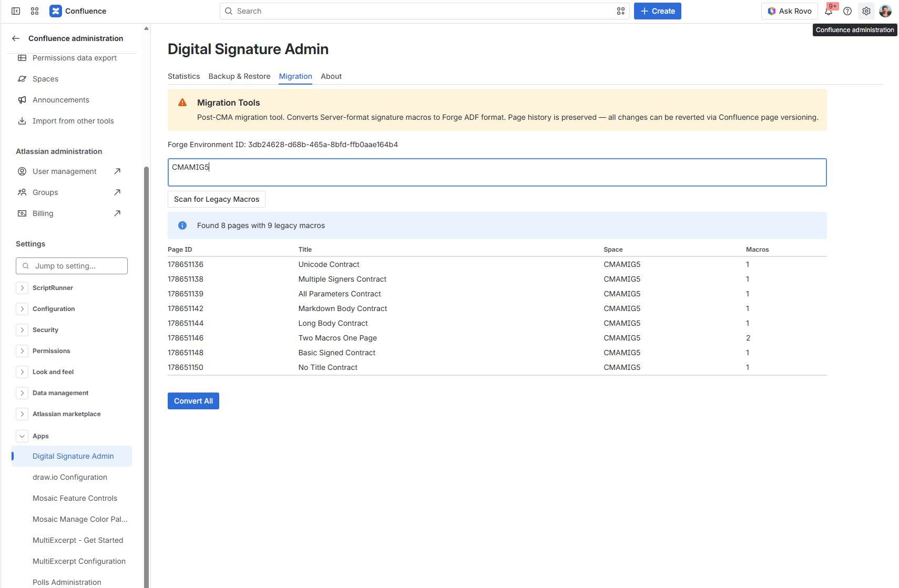Click the Jump to setting field
The image size is (899, 588).
tap(72, 266)
